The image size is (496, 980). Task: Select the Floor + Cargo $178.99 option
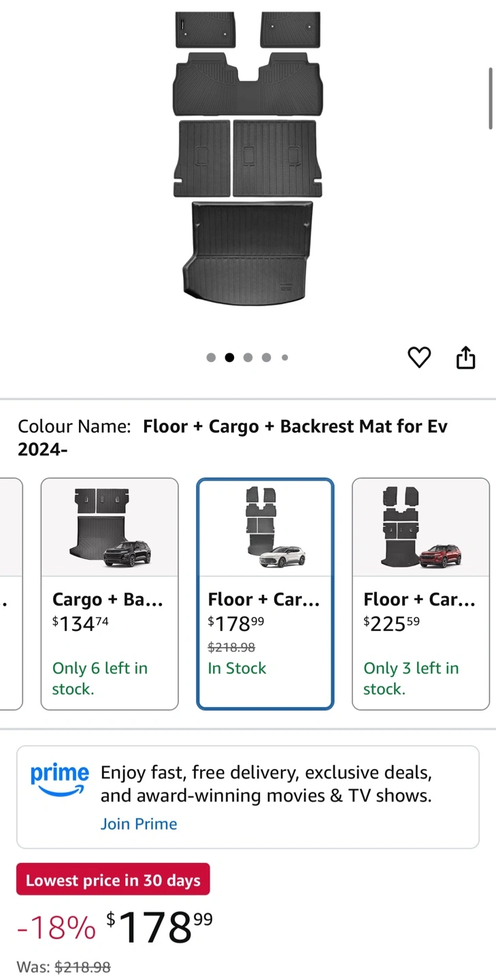265,593
